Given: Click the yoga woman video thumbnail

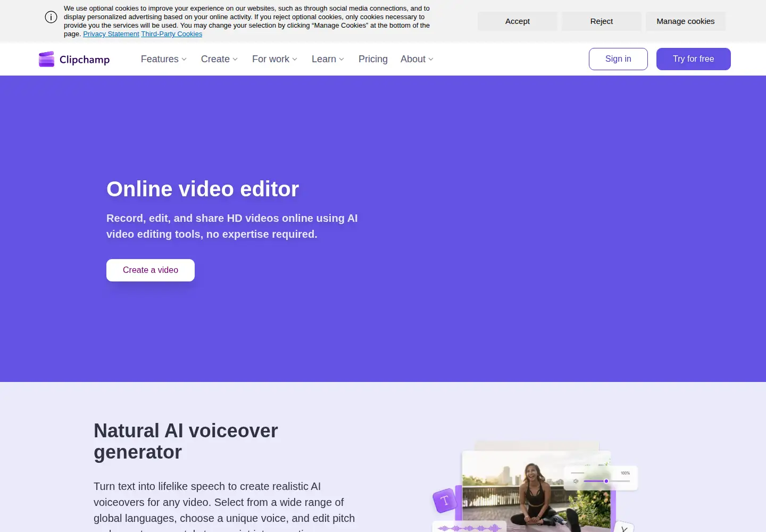Looking at the screenshot, I should 536,491.
